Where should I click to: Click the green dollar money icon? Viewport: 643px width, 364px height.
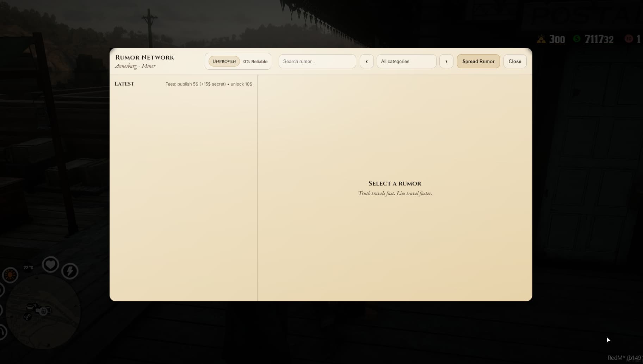(577, 39)
